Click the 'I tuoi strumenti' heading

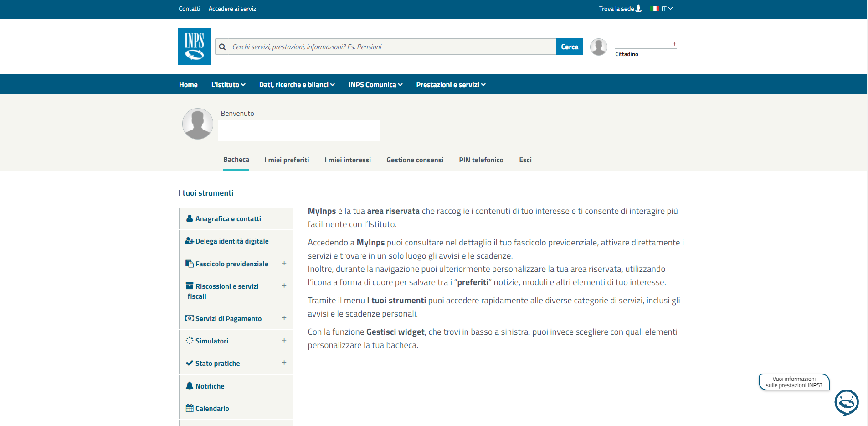click(x=206, y=193)
